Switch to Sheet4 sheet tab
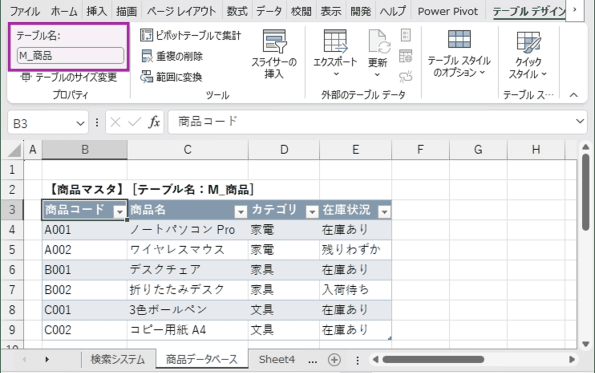Image resolution: width=595 pixels, height=373 pixels. coord(276,359)
